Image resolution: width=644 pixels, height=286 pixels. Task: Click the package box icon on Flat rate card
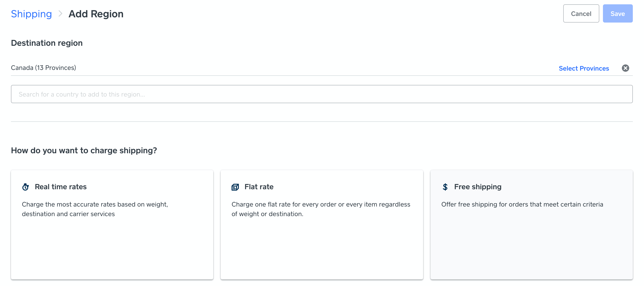tap(235, 187)
